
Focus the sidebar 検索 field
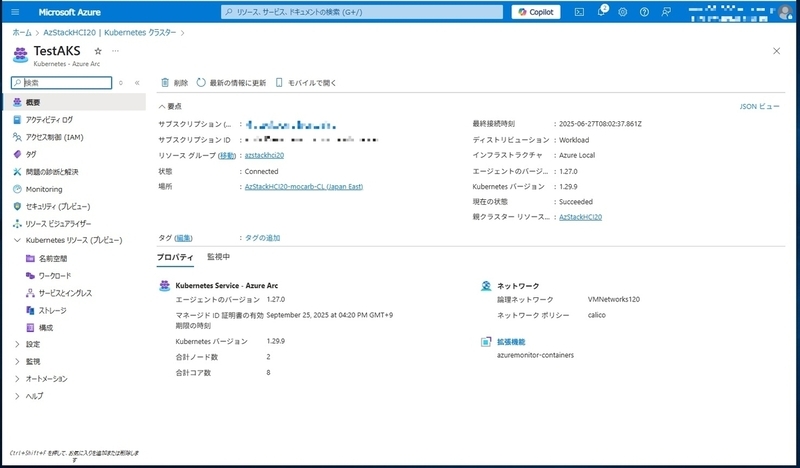(x=61, y=83)
